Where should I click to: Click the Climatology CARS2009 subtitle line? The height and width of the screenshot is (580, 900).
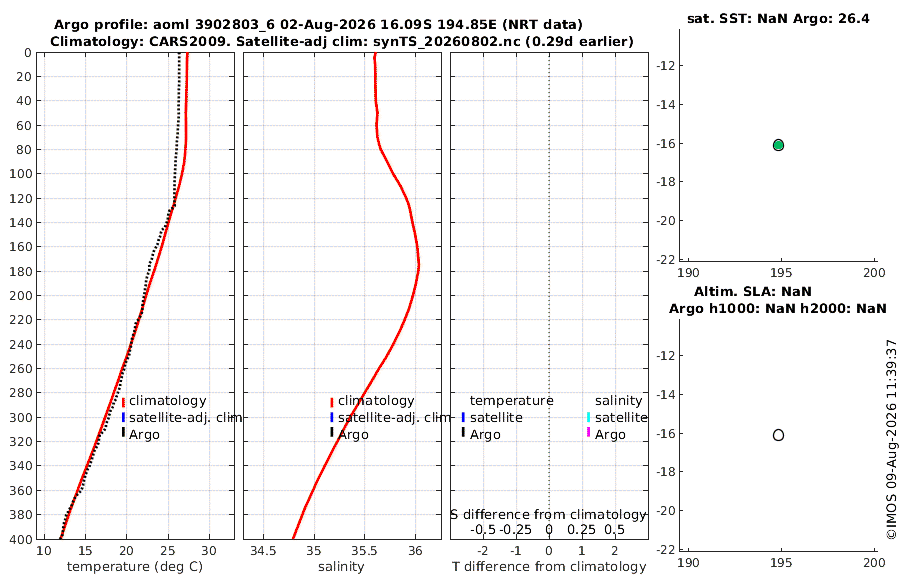point(342,41)
